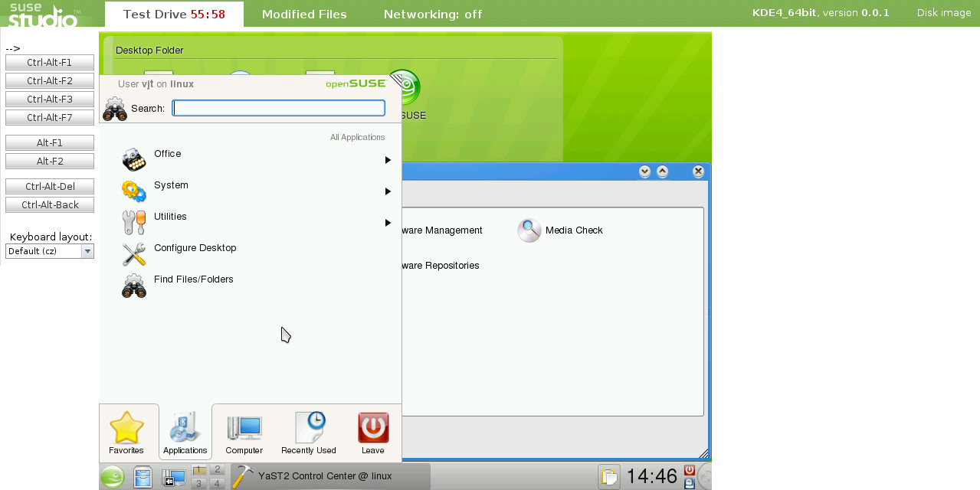Viewport: 980px width, 490px height.
Task: Open the Utilities tools icon
Action: click(134, 222)
